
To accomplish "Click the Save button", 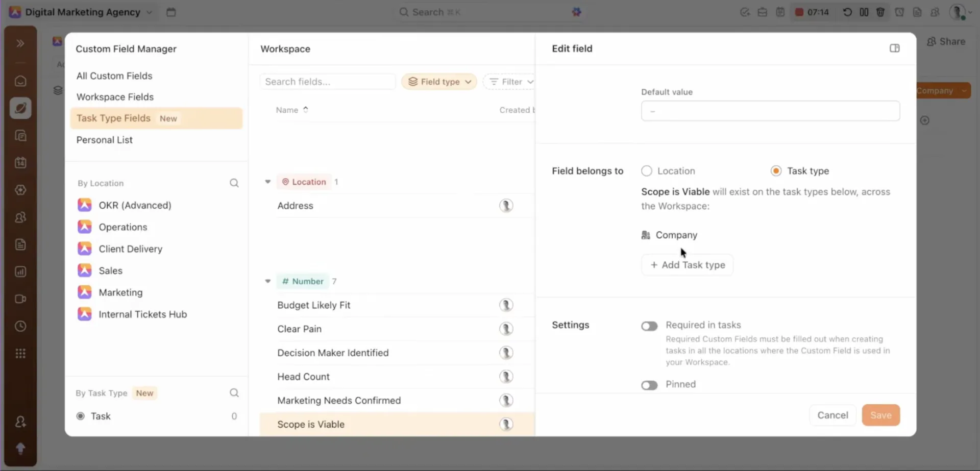I will tap(881, 415).
